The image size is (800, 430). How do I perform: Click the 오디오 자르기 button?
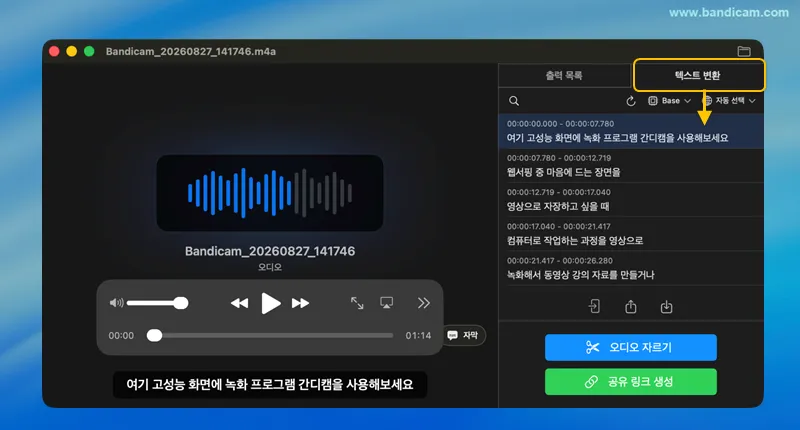tap(631, 347)
